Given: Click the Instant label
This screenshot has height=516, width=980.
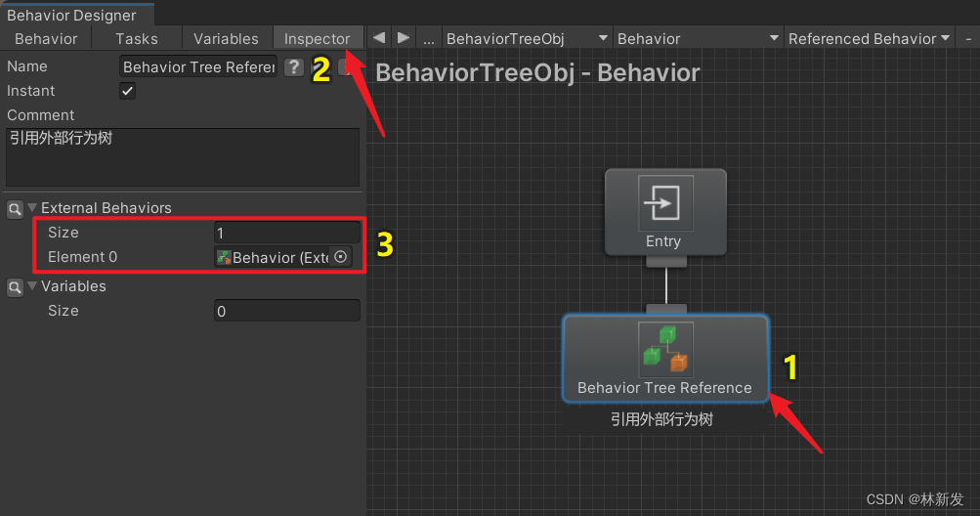Looking at the screenshot, I should [30, 91].
